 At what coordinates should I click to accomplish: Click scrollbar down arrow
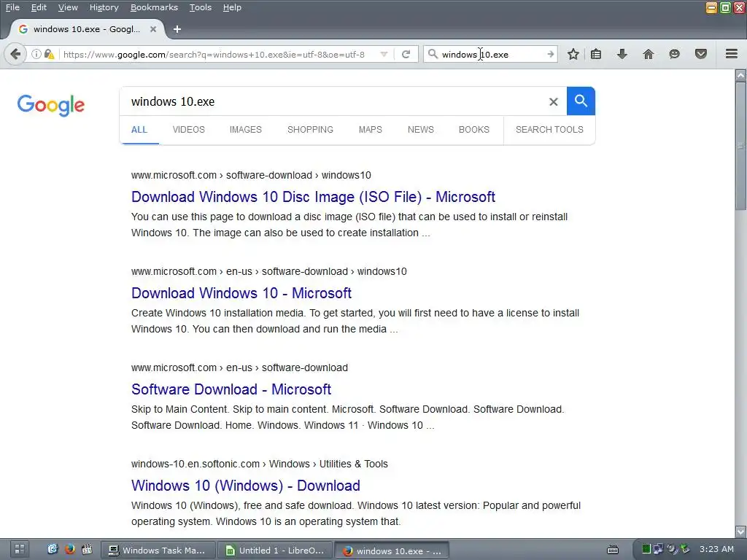pos(740,532)
